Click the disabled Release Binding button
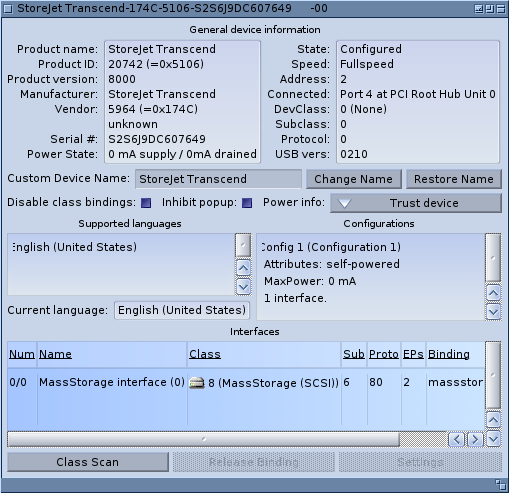 click(254, 462)
